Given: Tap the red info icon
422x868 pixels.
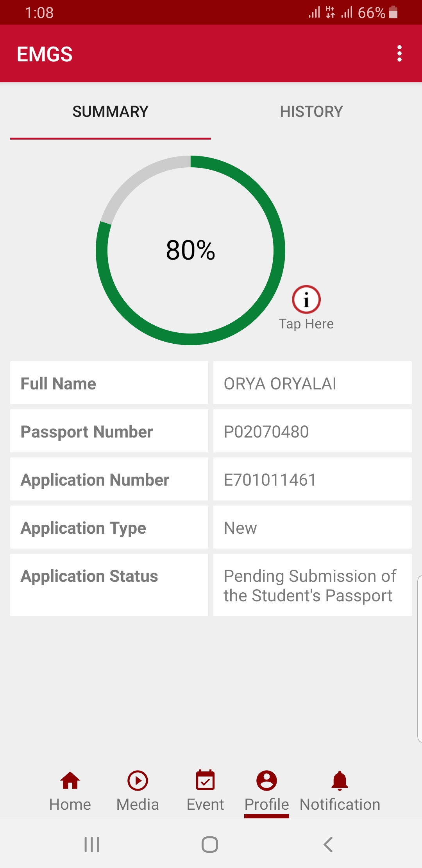Looking at the screenshot, I should pyautogui.click(x=306, y=299).
